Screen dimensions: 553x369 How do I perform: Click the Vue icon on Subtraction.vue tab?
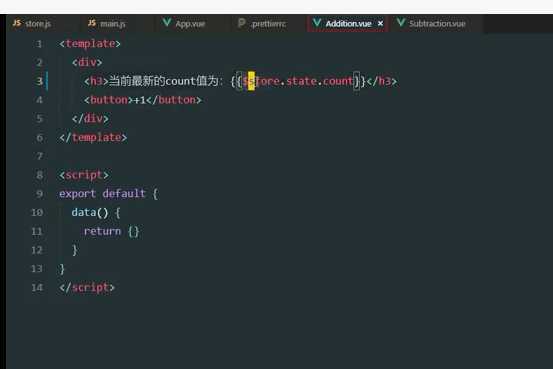click(401, 23)
